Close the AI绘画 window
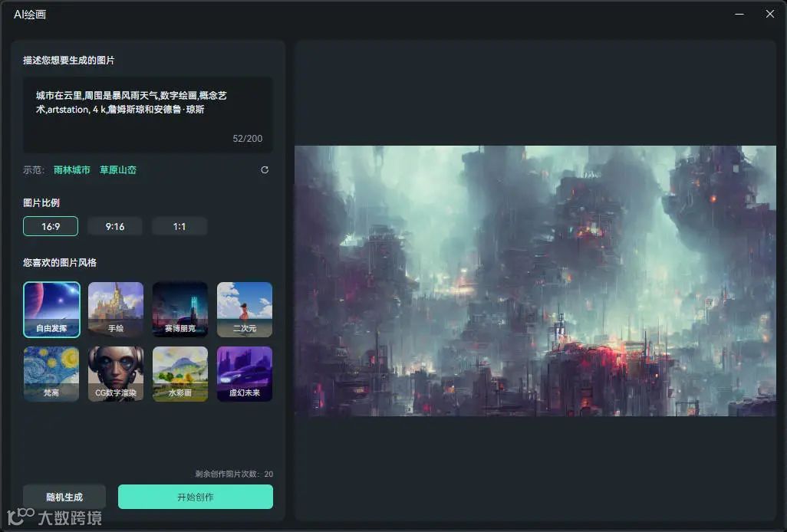Viewport: 787px width, 532px height. click(770, 14)
